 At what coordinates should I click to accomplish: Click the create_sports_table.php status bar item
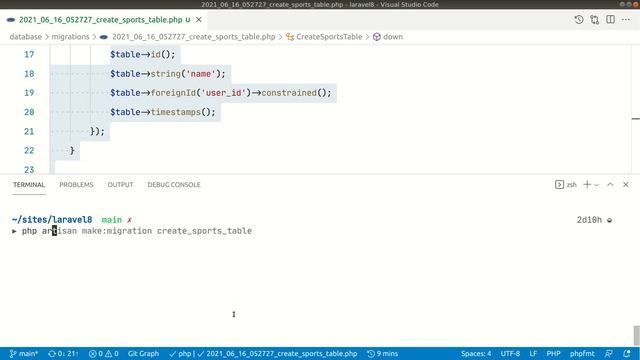pyautogui.click(x=278, y=353)
